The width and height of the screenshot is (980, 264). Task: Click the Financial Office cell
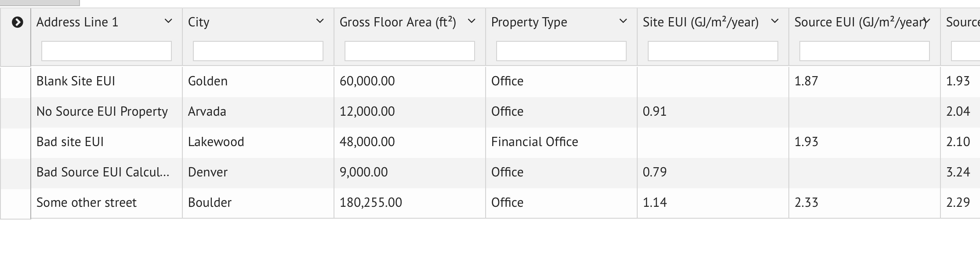point(534,142)
